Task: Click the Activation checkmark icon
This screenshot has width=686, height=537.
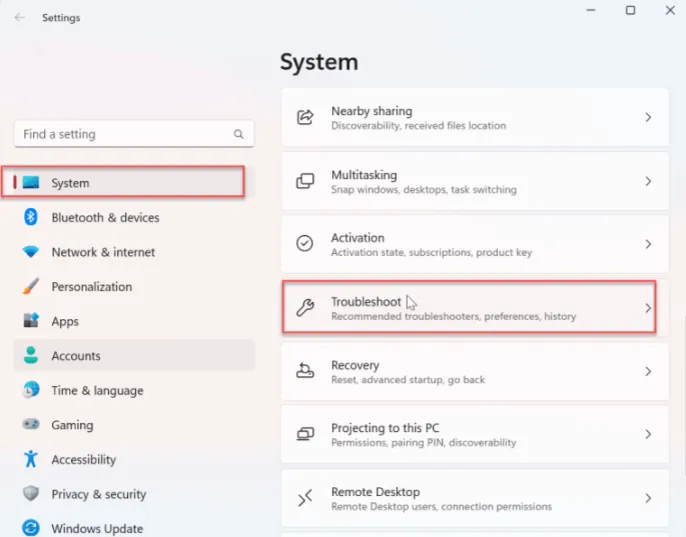Action: pos(306,244)
